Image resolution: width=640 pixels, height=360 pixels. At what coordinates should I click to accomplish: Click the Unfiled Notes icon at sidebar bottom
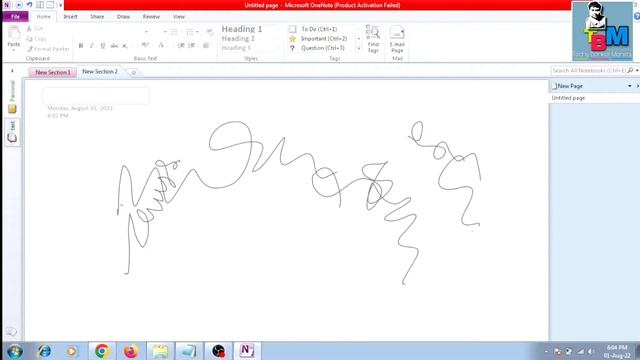pos(11,332)
